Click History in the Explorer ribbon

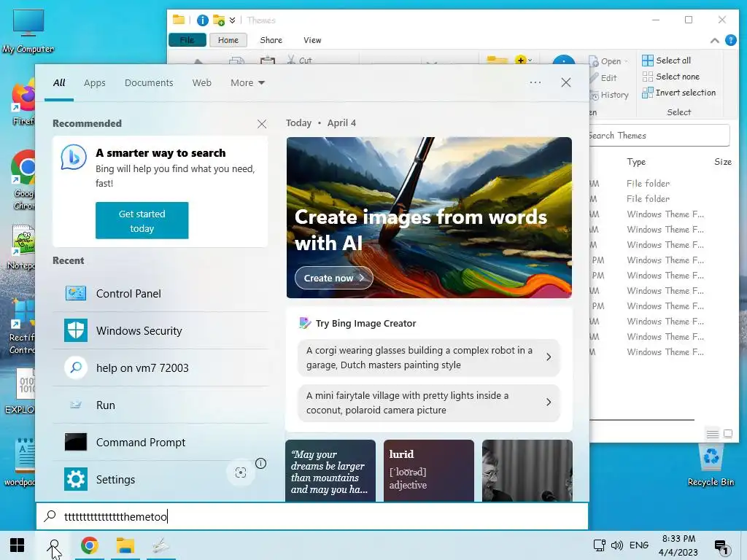coord(611,95)
